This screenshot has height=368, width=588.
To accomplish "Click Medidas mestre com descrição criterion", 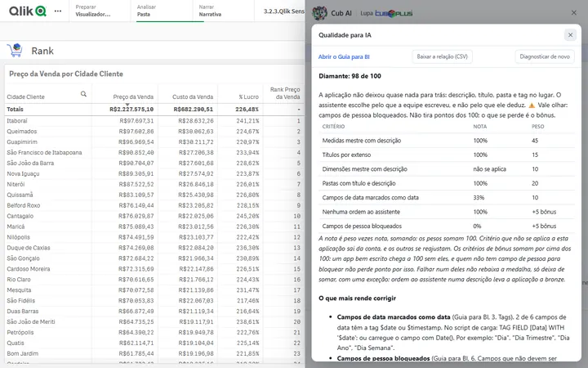I will point(446,141).
